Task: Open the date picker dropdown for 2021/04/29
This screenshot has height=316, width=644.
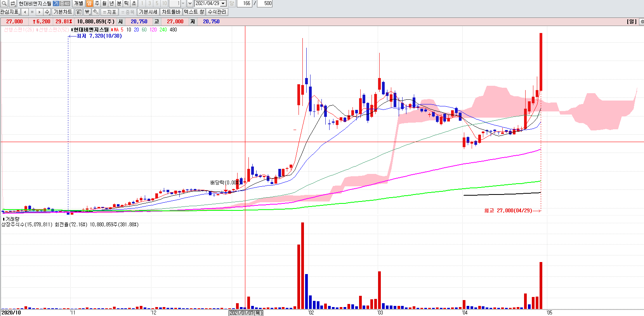Action: (223, 3)
